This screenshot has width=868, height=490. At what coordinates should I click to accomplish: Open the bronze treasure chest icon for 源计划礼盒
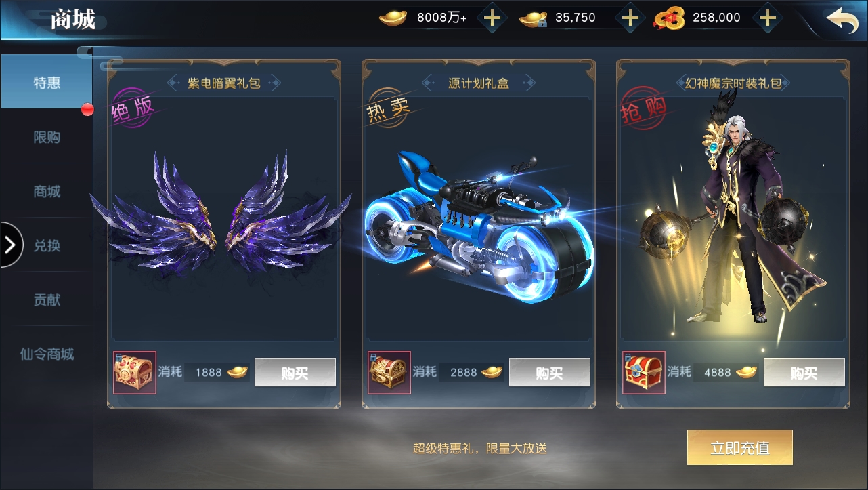pos(389,373)
